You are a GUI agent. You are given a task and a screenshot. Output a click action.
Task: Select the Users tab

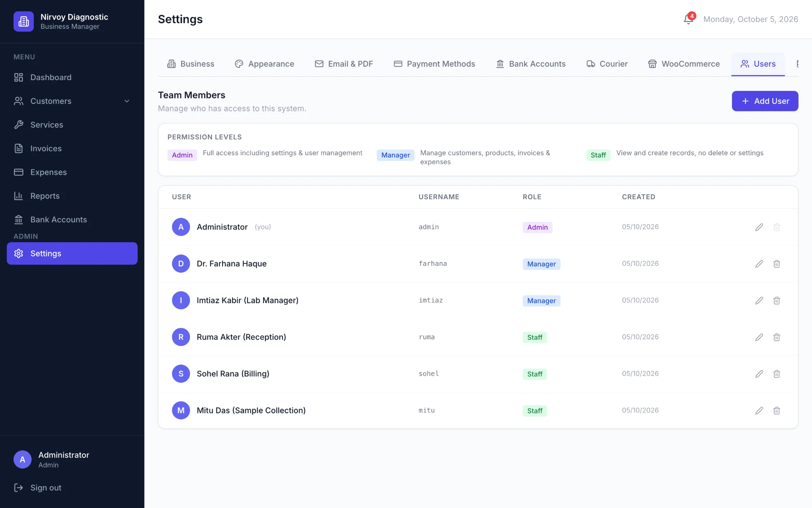tap(758, 64)
